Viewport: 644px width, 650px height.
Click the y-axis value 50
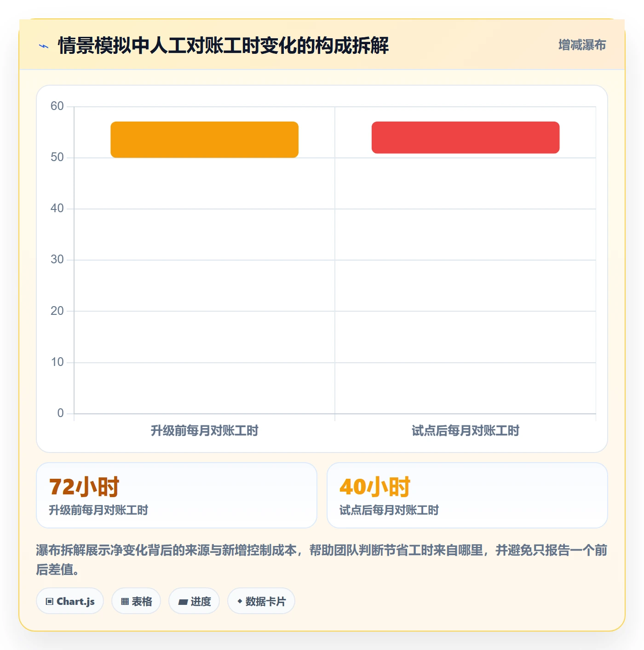[57, 157]
